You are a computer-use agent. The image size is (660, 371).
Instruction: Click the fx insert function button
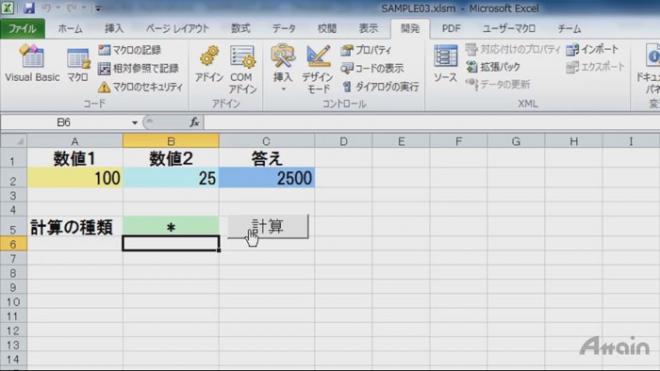[194, 123]
